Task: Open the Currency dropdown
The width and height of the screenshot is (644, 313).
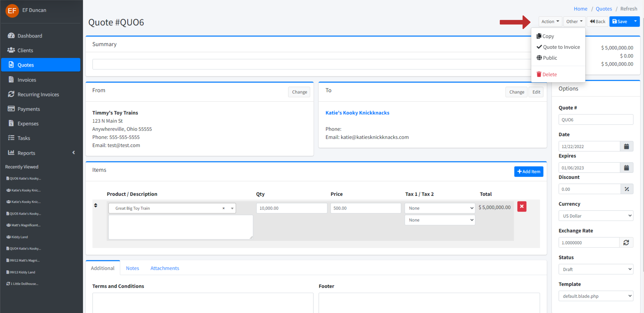Action: click(595, 215)
